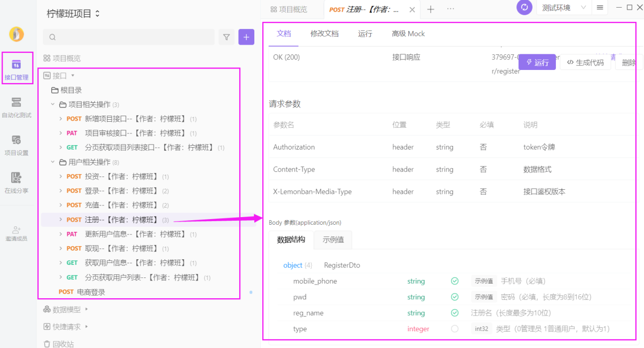
Task: Open 接口管理 in the left sidebar
Action: [x=16, y=68]
